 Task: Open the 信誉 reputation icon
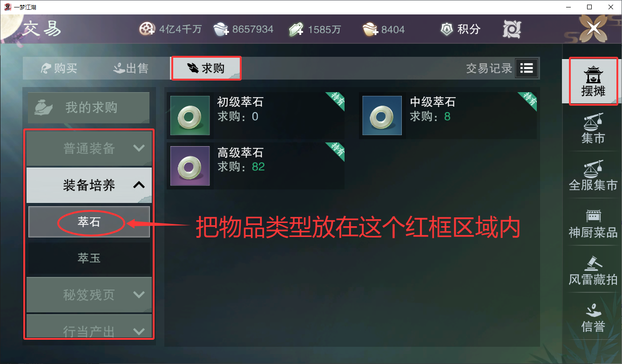pos(593,310)
